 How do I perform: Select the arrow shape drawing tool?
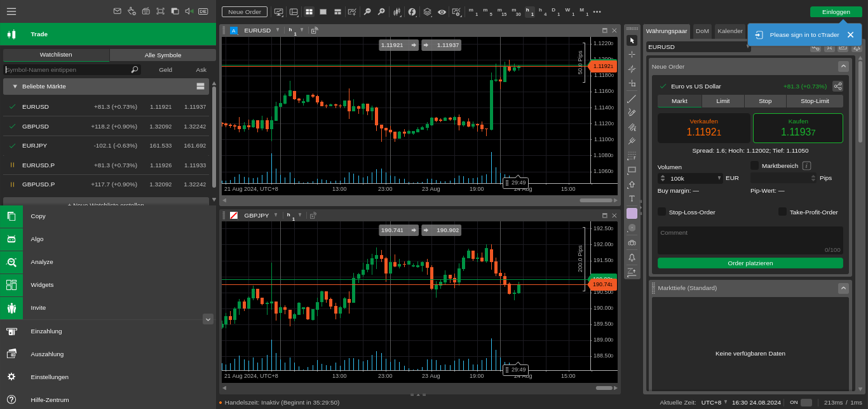632,184
